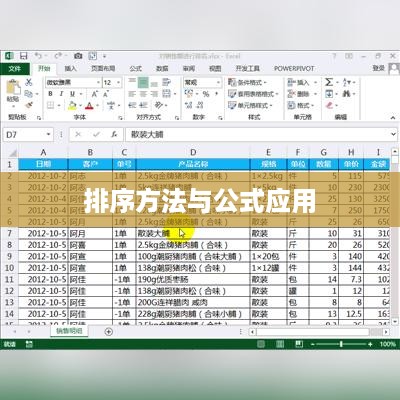Add a new sheet with plus icon
Screen dimensions: 400x400
click(108, 332)
